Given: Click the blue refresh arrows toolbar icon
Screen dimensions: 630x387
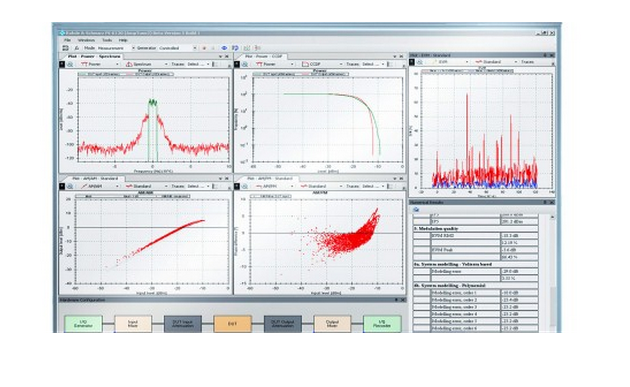Looking at the screenshot, I should [235, 48].
